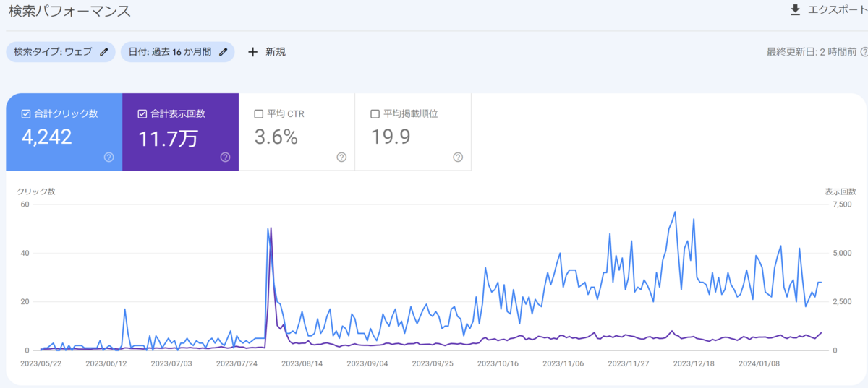Click the 2023/11/06 date label
Image resolution: width=868 pixels, height=388 pixels.
563,363
